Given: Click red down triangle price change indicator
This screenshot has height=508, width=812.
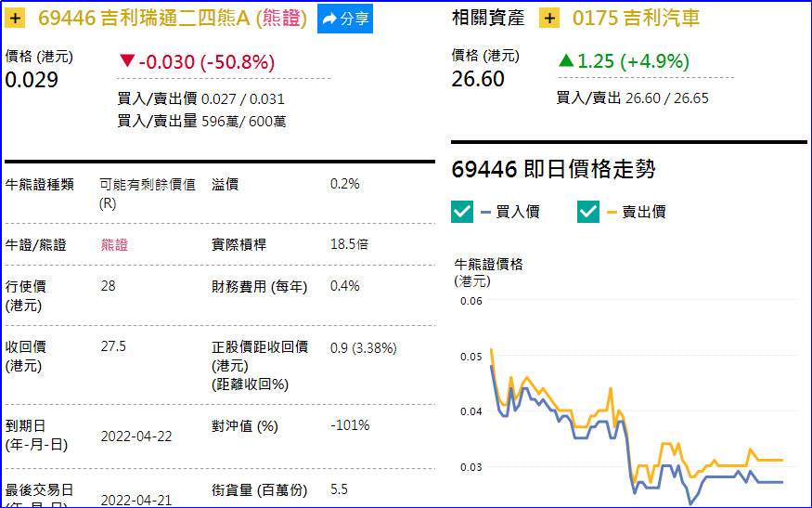Looking at the screenshot, I should (127, 60).
